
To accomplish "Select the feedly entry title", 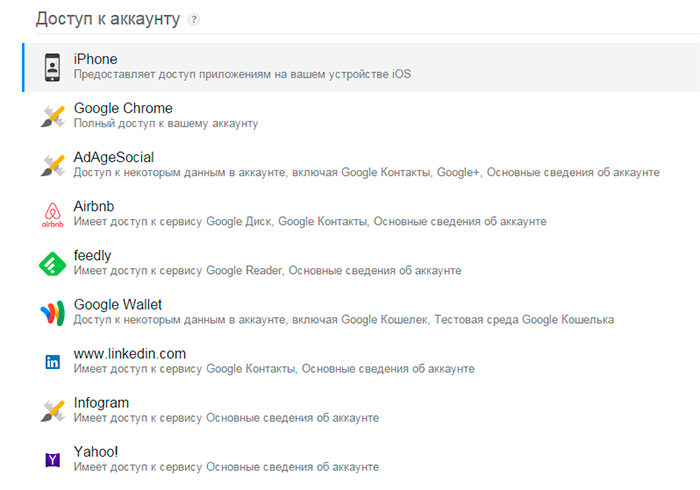I will click(x=93, y=255).
